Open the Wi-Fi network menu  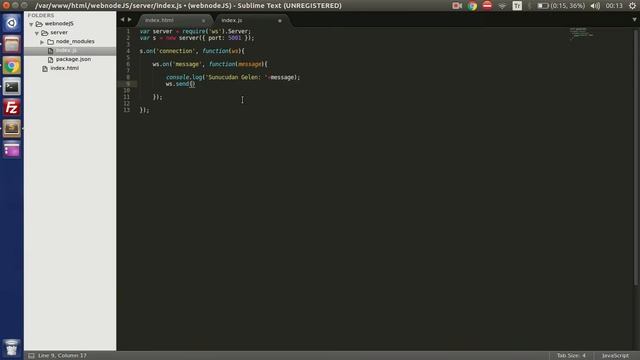coord(502,6)
